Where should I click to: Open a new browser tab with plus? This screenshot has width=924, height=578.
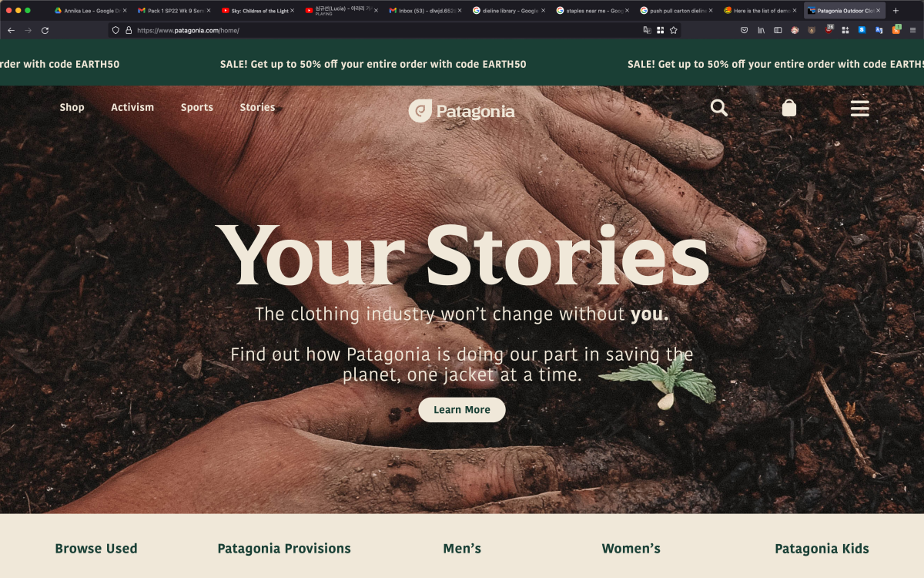coord(896,11)
